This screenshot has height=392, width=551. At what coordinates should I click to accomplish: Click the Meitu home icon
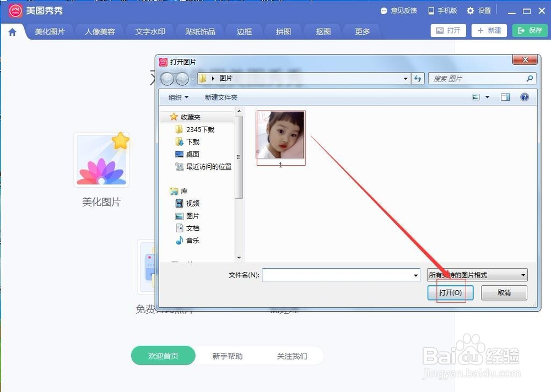[12, 32]
